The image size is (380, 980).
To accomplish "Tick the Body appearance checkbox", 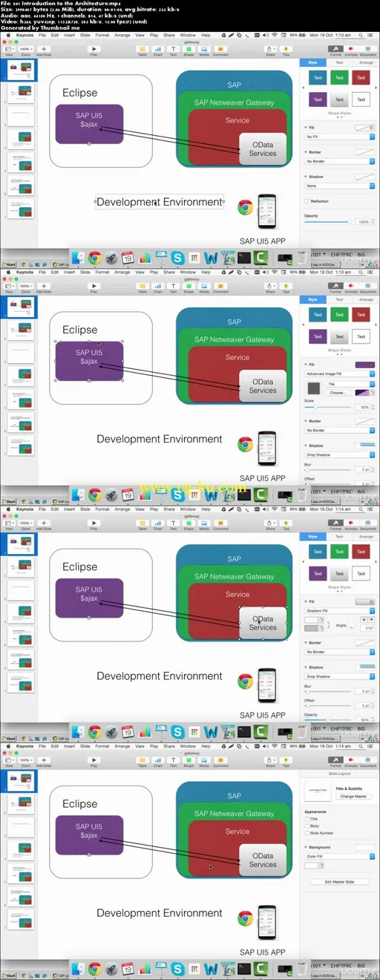I will click(x=307, y=826).
